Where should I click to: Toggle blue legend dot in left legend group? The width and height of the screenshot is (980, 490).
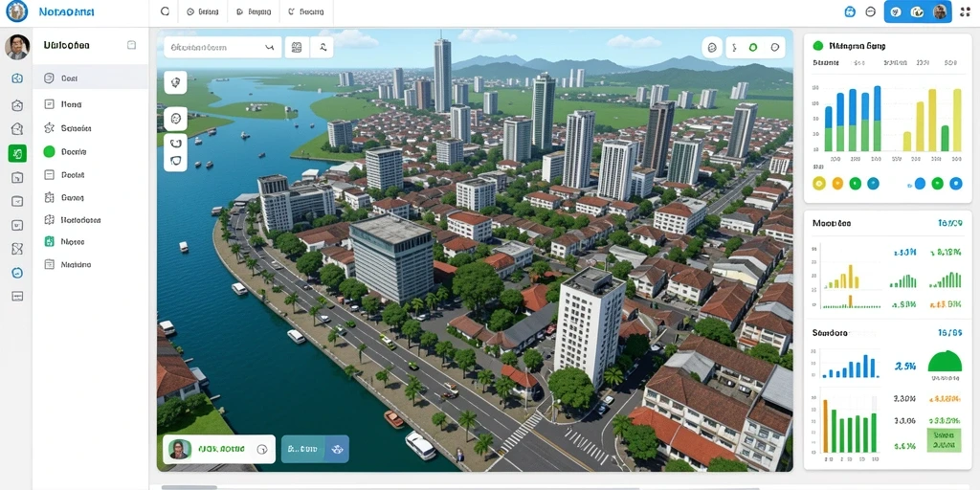click(x=874, y=183)
